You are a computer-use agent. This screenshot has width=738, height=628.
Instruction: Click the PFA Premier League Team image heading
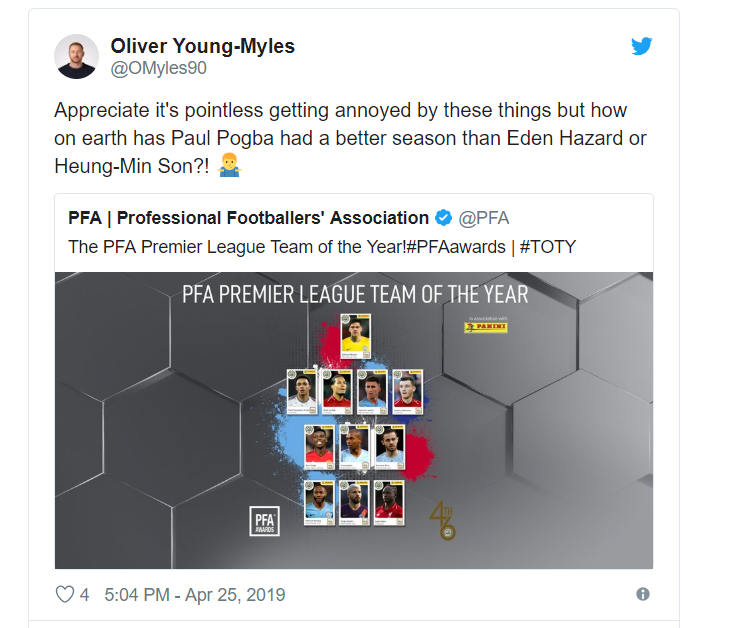point(355,294)
